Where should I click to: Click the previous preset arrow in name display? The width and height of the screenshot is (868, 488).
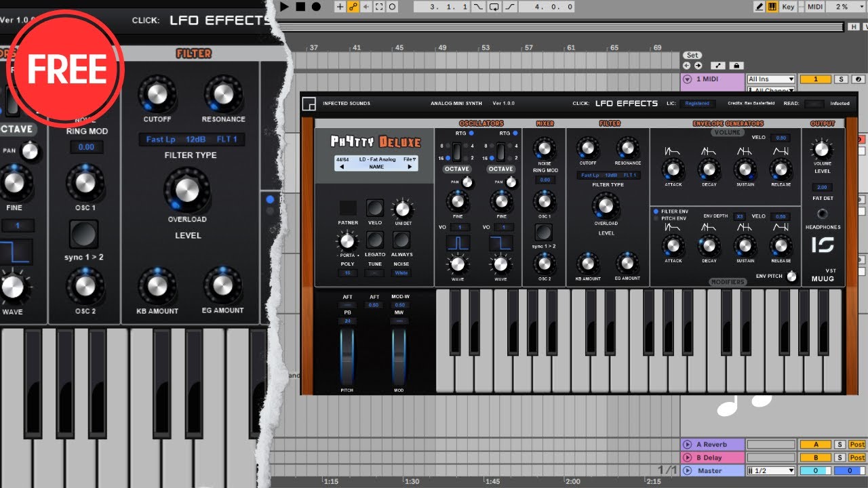pos(342,167)
